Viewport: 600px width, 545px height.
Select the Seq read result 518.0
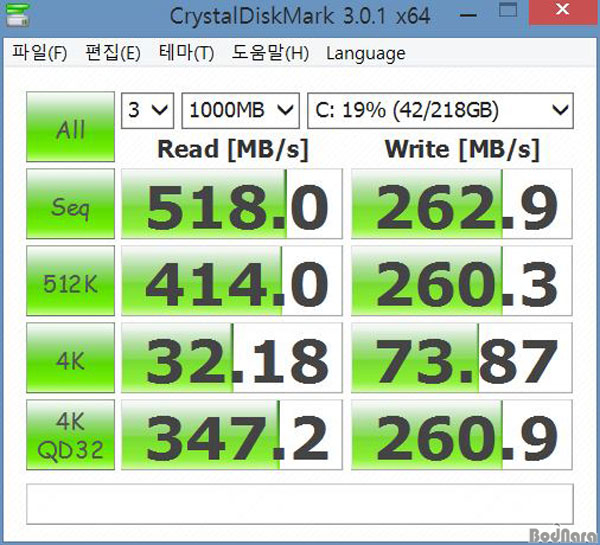click(x=232, y=204)
